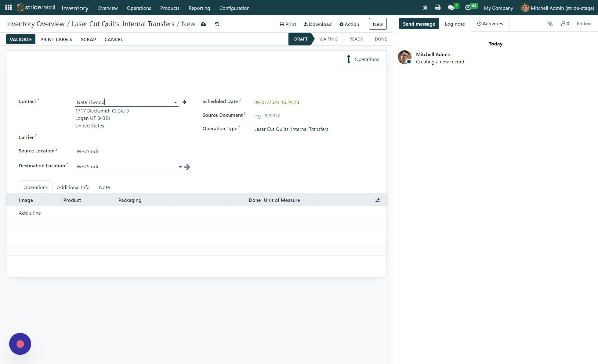Open Contact record via arrow icon
598x364 pixels.
[184, 102]
